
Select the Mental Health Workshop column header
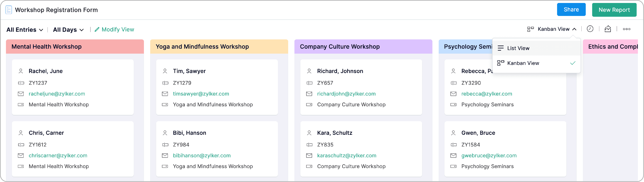click(x=75, y=46)
